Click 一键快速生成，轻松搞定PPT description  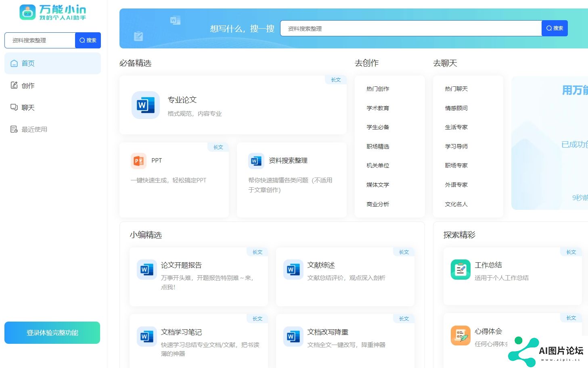[168, 180]
